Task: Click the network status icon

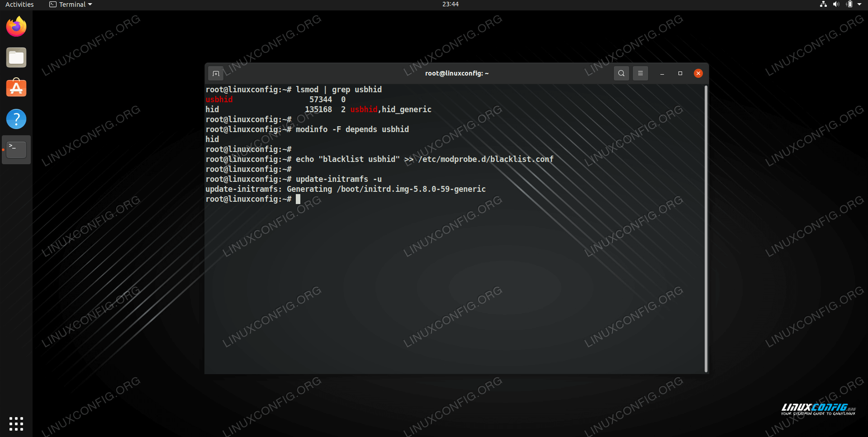Action: click(x=823, y=4)
